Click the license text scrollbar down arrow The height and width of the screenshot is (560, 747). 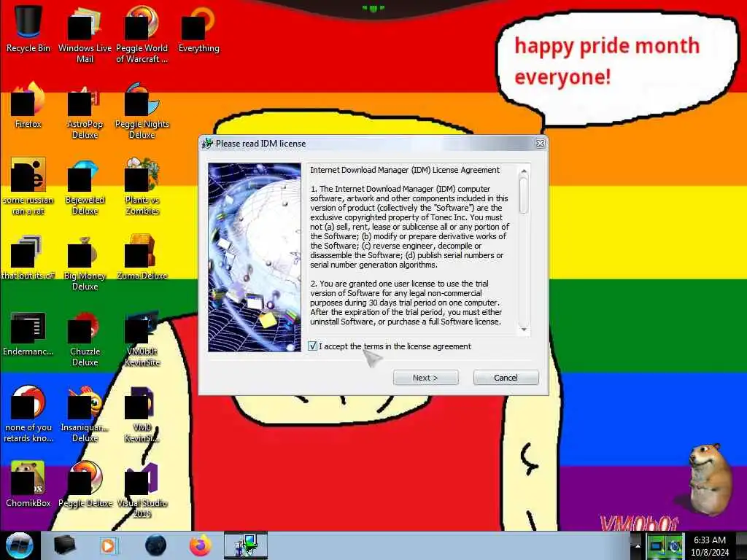[524, 329]
